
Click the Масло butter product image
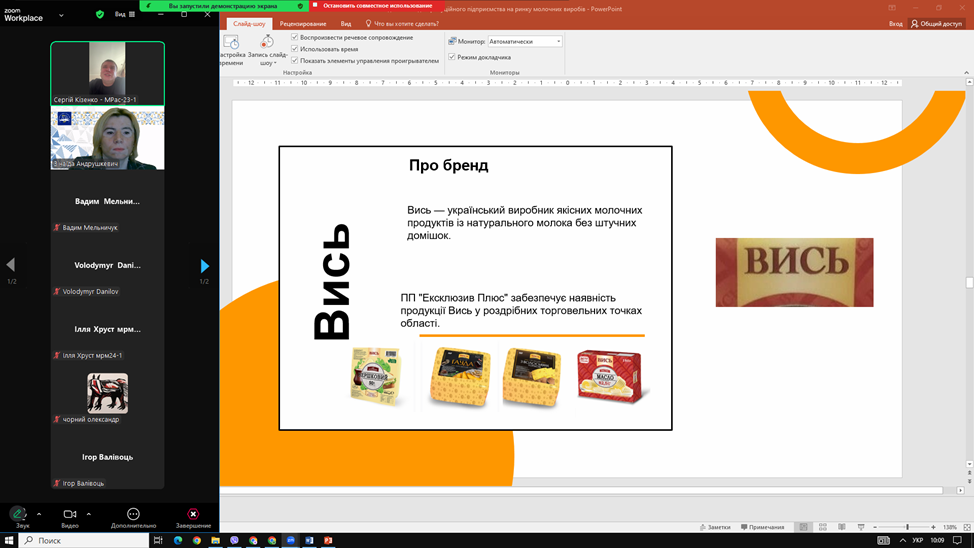[x=611, y=377]
